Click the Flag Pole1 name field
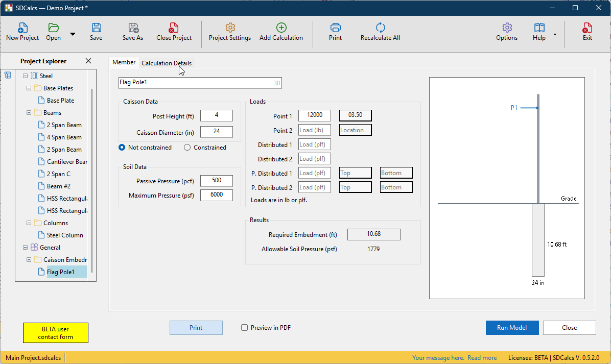Screen dimensions: 611x364 [200, 83]
